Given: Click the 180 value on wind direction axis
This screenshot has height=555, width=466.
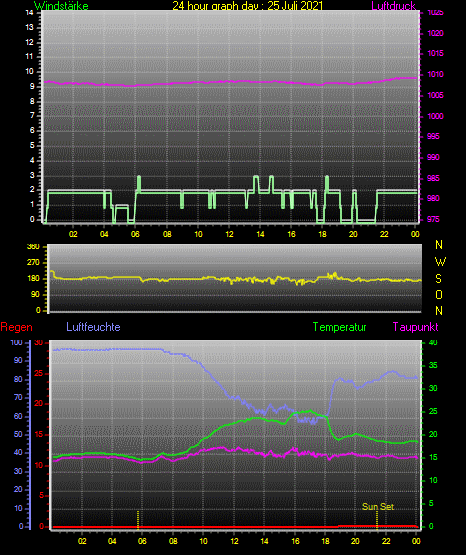Looking at the screenshot, I should point(34,279).
